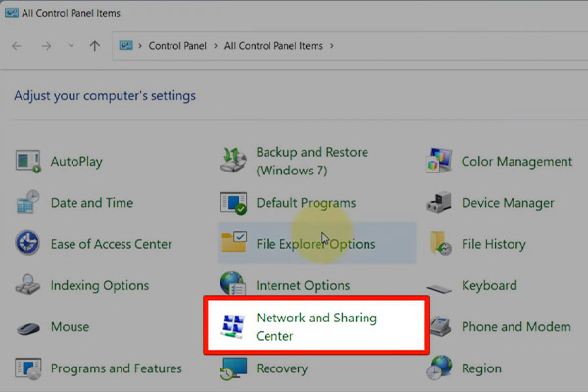Select the All Control Panel Items breadcrumb
The height and width of the screenshot is (392, 588).
click(273, 46)
